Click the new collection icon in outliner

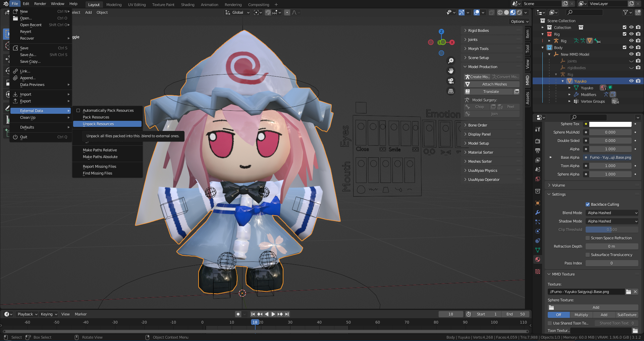[638, 12]
